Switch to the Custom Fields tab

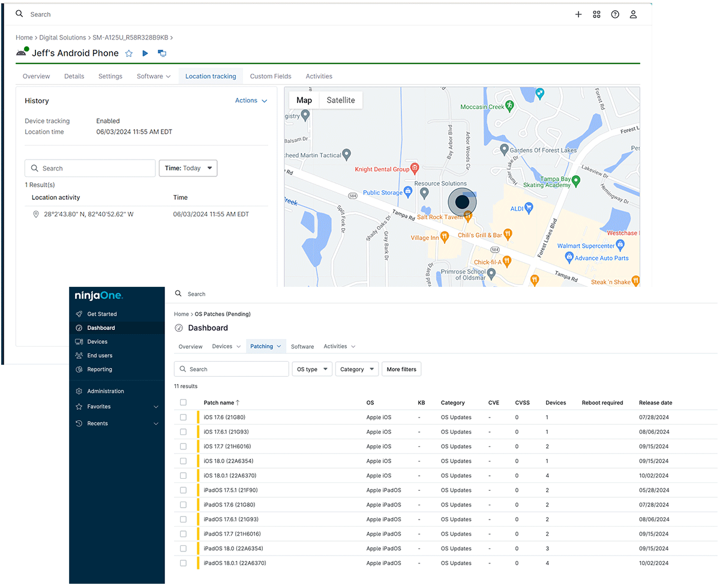pyautogui.click(x=271, y=76)
